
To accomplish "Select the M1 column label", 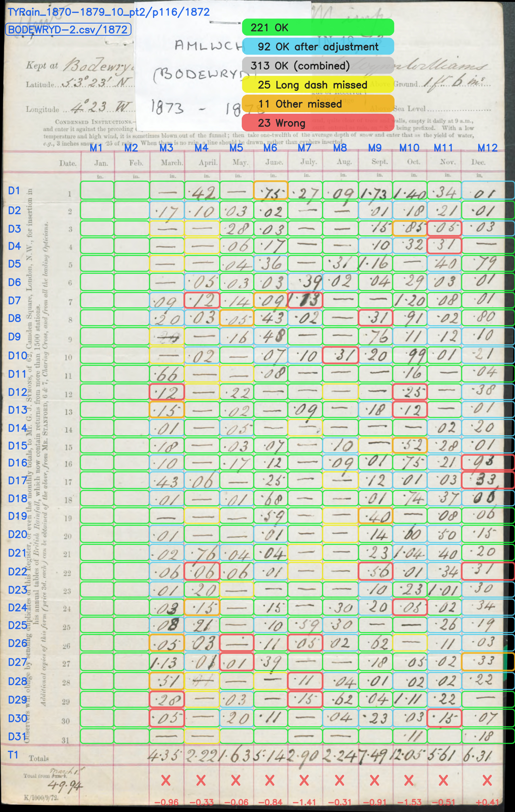I will click(x=96, y=148).
